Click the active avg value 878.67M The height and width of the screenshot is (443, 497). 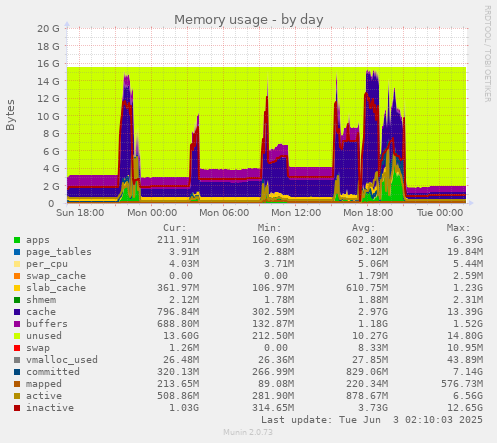tap(367, 396)
